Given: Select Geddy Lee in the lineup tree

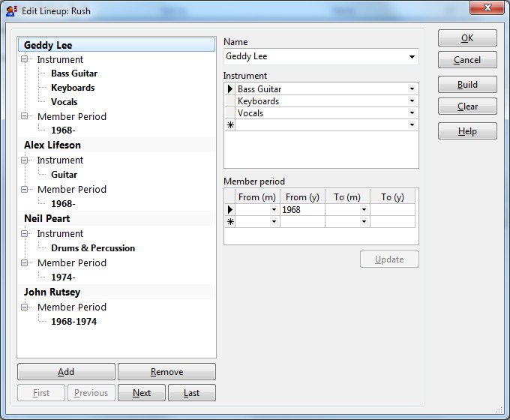Looking at the screenshot, I should (x=117, y=45).
